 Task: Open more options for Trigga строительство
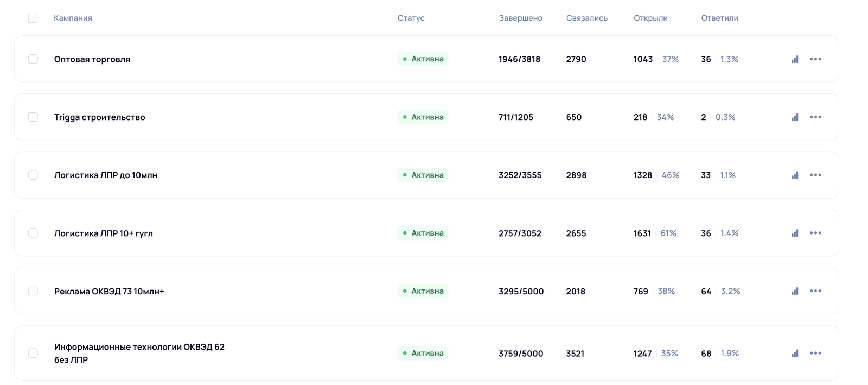(x=815, y=117)
